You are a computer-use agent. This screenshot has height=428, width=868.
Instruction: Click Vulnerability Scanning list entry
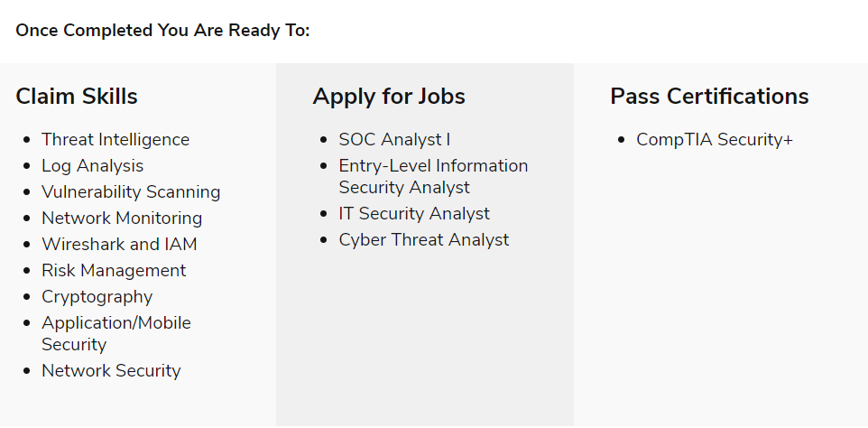(x=131, y=191)
